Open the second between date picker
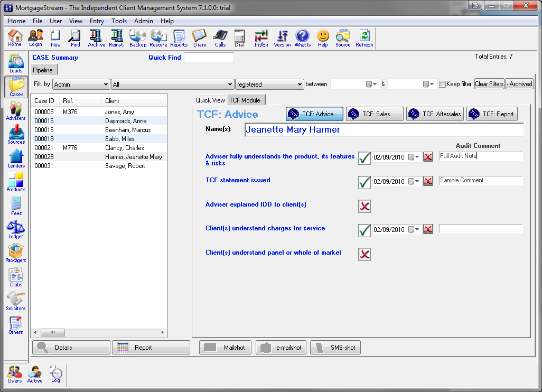 tap(428, 84)
